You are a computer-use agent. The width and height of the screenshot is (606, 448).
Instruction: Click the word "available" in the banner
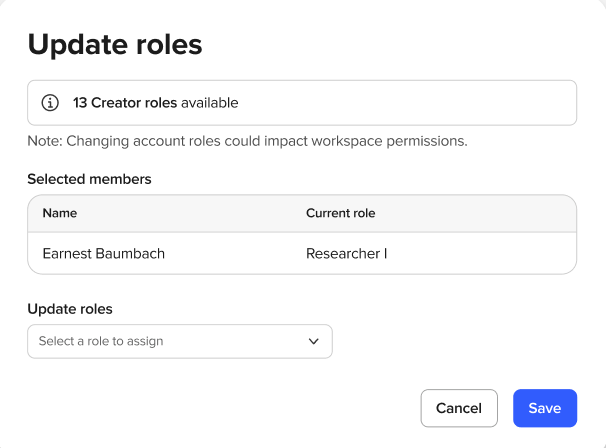[x=210, y=103]
